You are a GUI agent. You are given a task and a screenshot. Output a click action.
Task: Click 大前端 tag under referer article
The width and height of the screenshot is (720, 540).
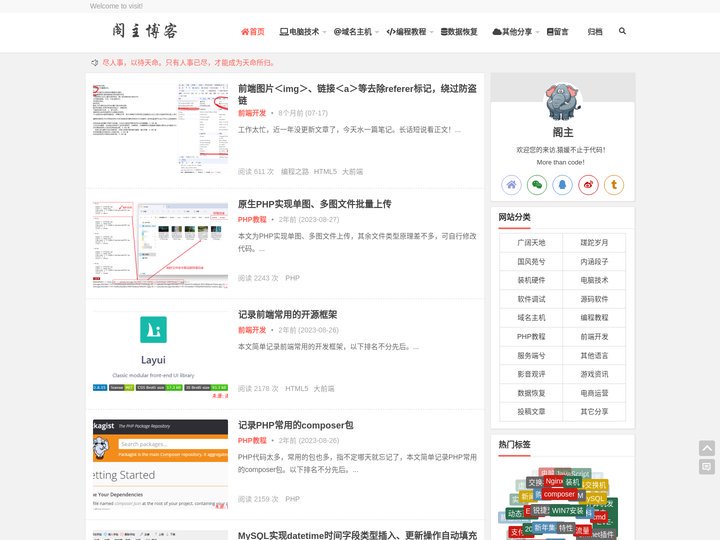[352, 172]
